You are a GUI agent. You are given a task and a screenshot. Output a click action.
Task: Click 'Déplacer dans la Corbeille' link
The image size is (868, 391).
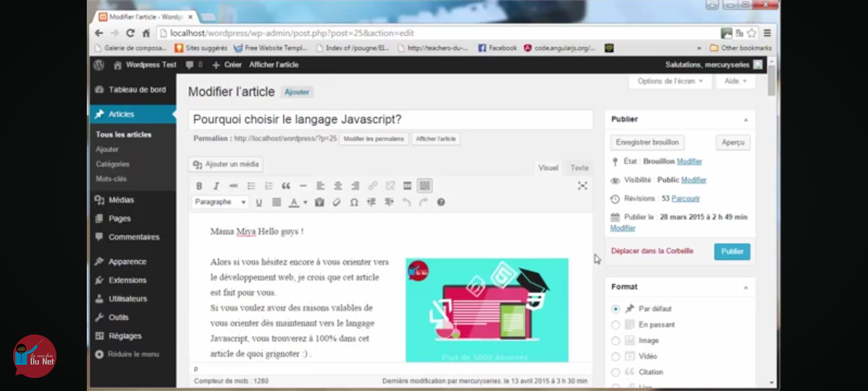coord(652,251)
